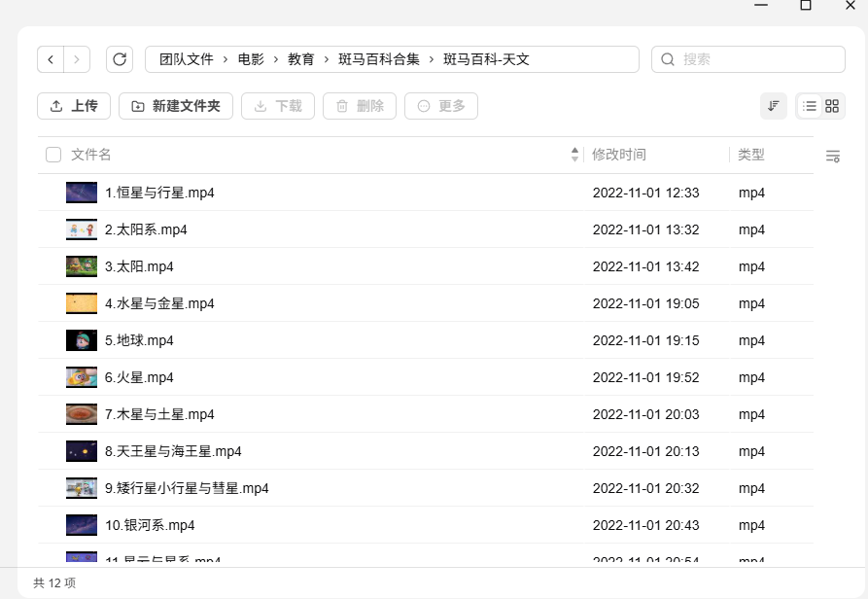Screen dimensions: 868x599
Task: Select file name 6.火星.mp4
Action: (139, 377)
